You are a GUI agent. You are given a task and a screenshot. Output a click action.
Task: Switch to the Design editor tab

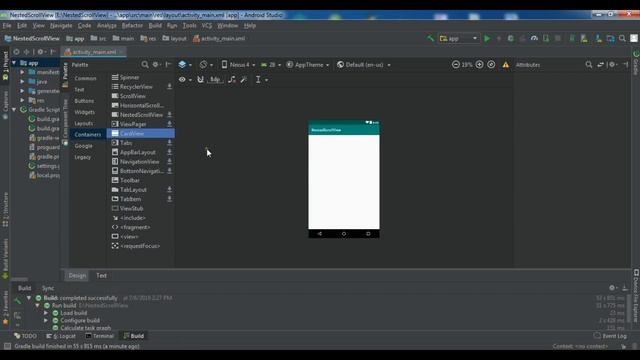(77, 276)
